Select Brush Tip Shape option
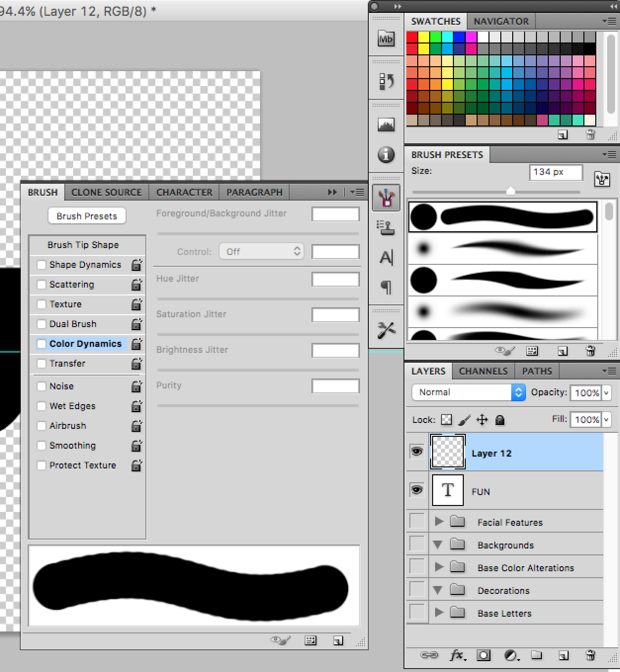 [x=83, y=245]
